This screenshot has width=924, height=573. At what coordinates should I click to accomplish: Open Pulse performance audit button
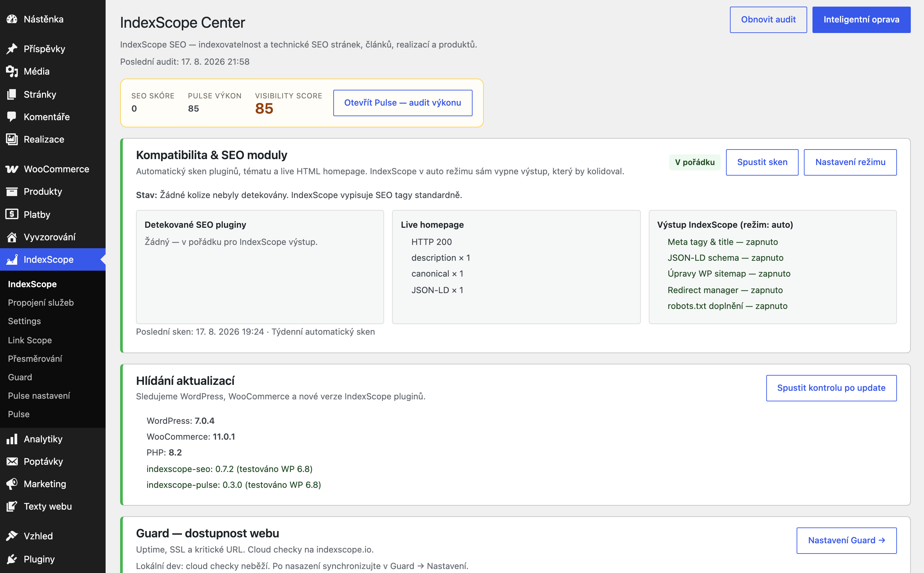(x=402, y=103)
